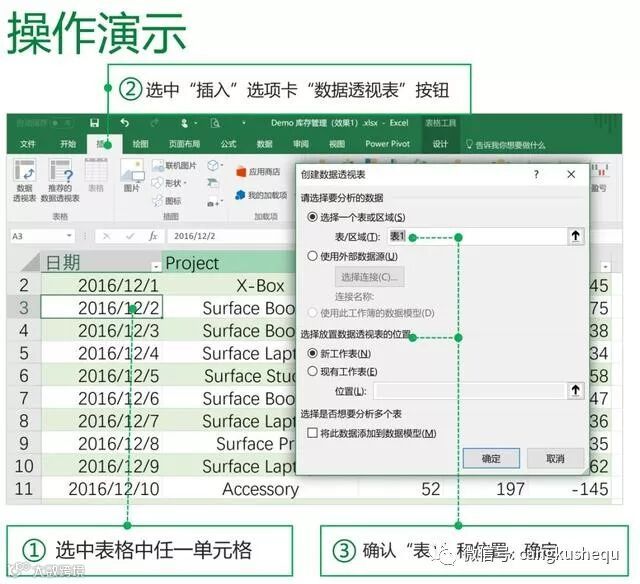Image resolution: width=640 pixels, height=584 pixels.
Task: Click the touch/mouse mode icon
Action: pos(184,123)
